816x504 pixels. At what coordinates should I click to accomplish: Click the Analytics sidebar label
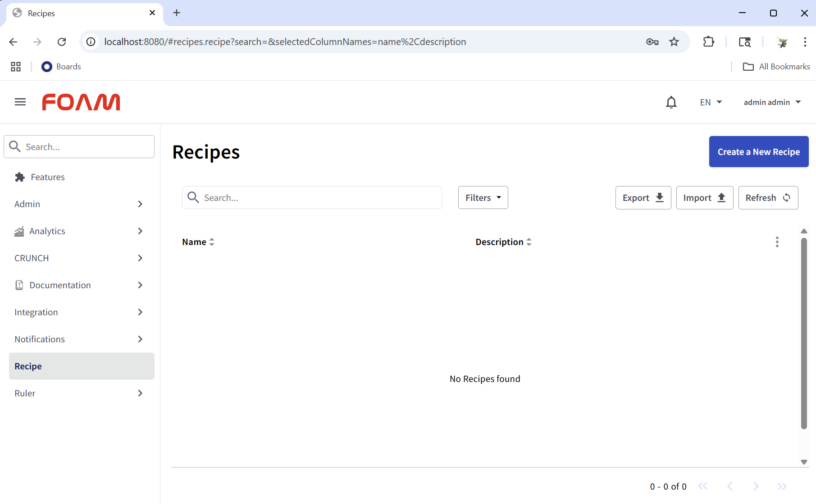(47, 231)
